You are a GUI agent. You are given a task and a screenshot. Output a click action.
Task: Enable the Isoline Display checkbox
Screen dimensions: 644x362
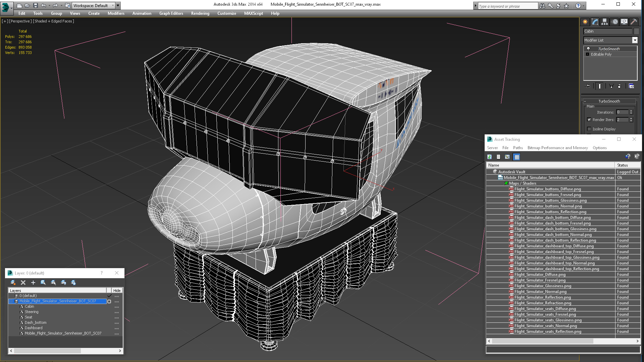[589, 129]
